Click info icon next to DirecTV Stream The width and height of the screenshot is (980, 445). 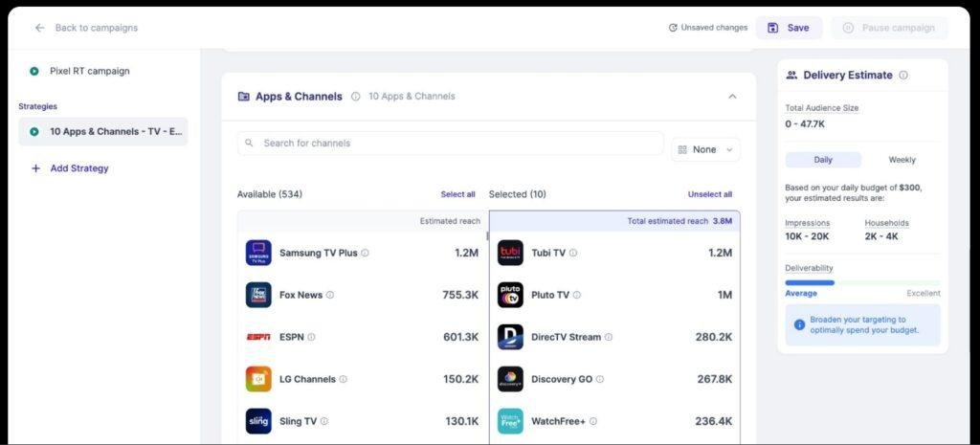[x=609, y=337]
